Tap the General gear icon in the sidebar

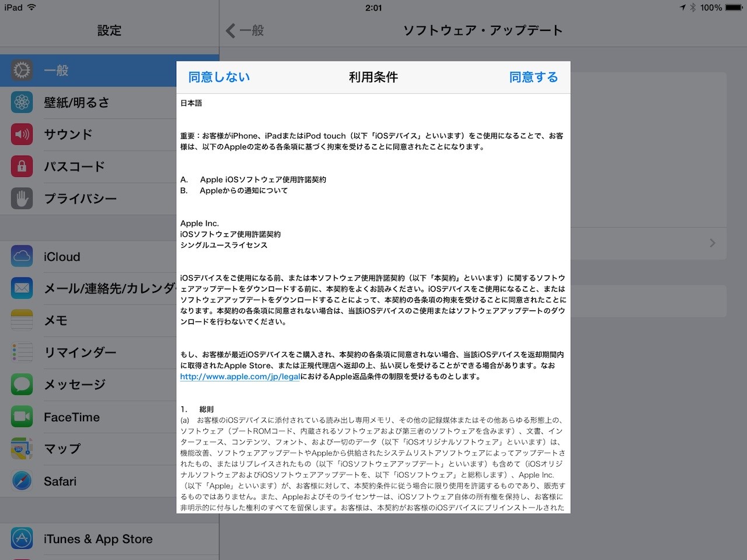click(22, 71)
